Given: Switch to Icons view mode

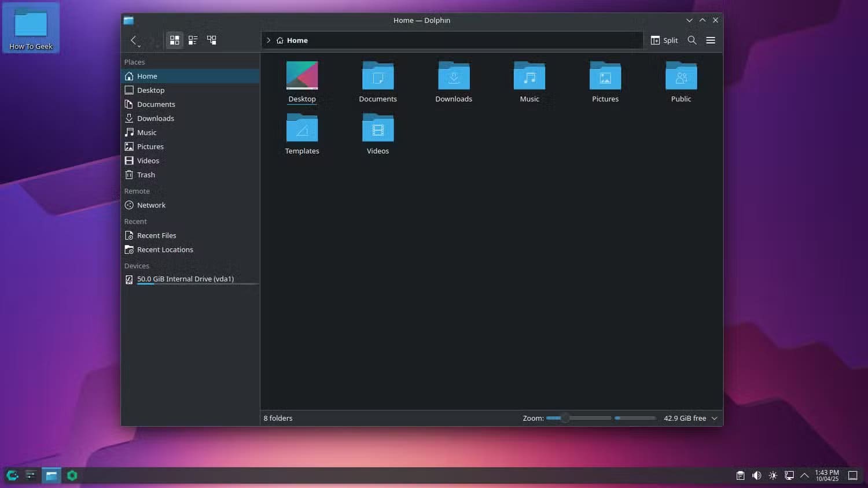Looking at the screenshot, I should [x=174, y=40].
